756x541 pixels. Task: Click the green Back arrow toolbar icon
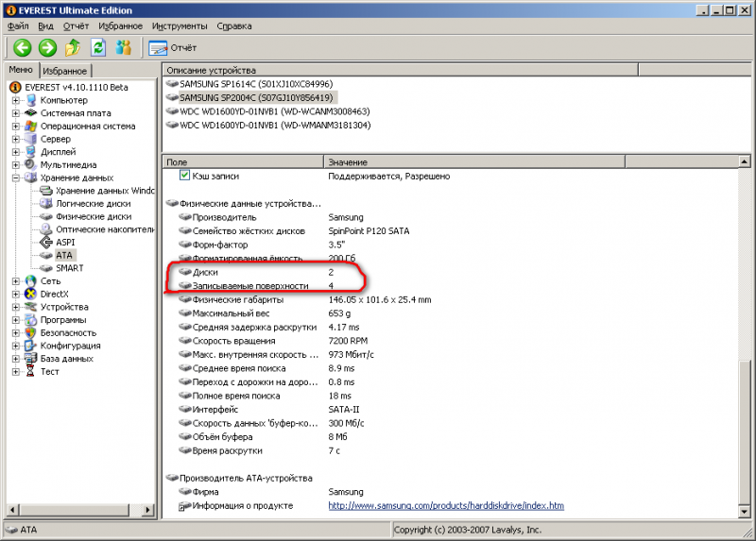click(x=22, y=48)
